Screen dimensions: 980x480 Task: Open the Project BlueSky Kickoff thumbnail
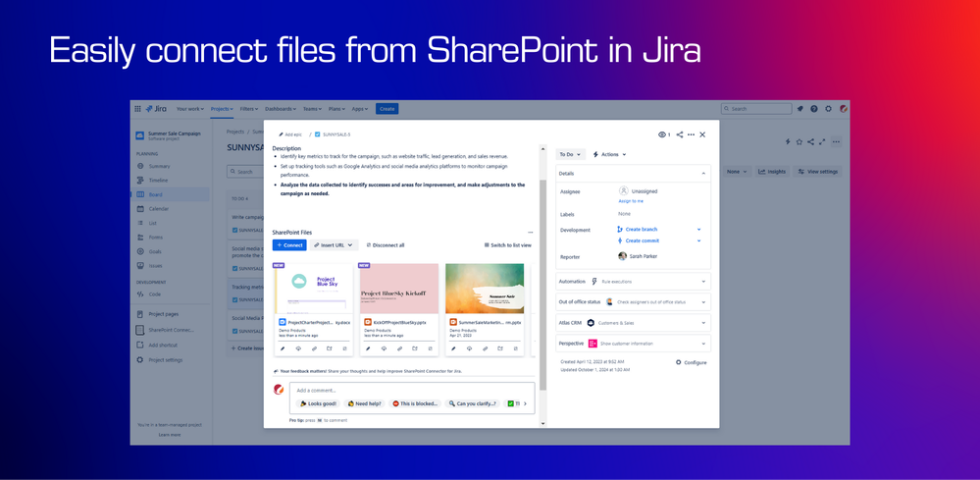[399, 289]
